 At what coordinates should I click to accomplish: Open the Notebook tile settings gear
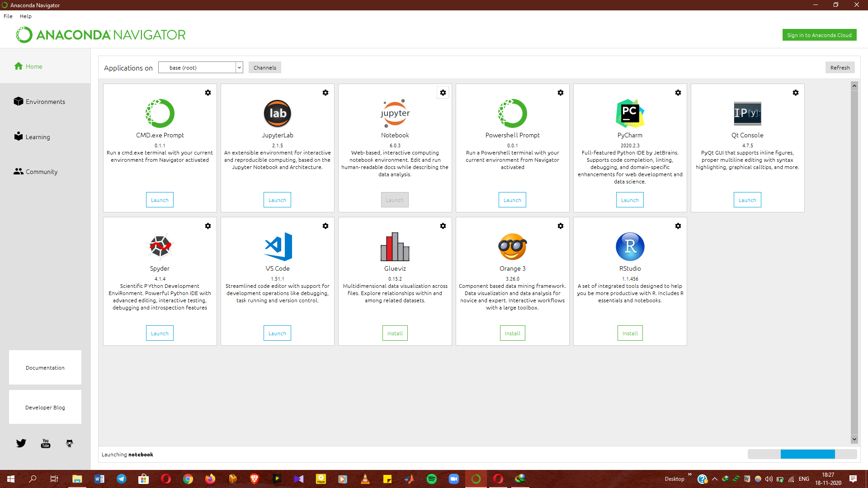[x=443, y=92]
